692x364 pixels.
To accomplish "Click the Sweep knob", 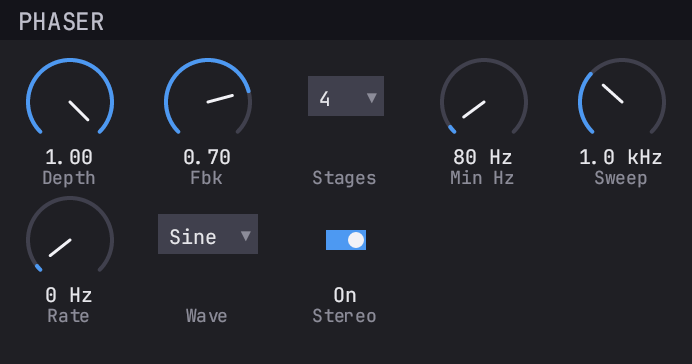I will point(622,101).
